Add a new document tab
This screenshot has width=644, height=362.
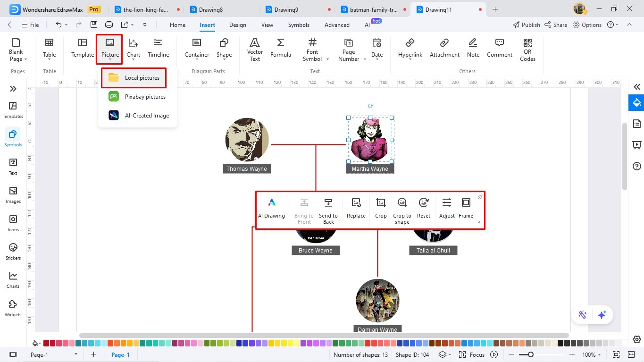[x=495, y=9]
